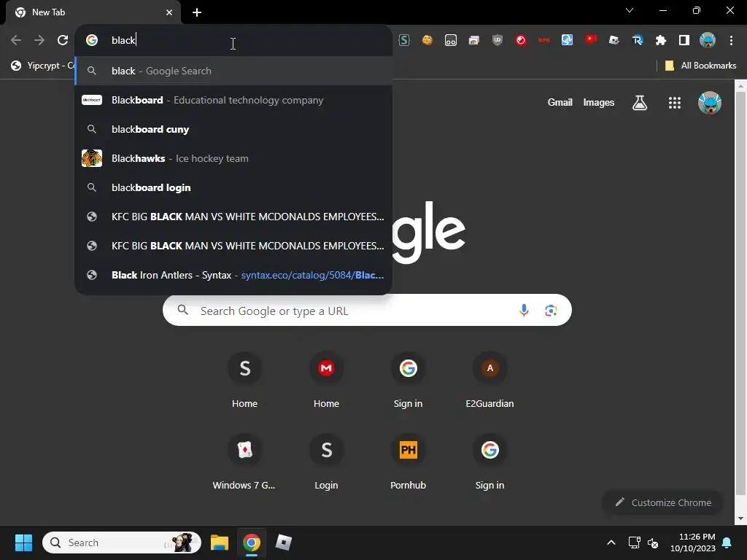Screen dimensions: 747x560
Task: Open the Extensions puzzle-piece menu
Action: pyautogui.click(x=661, y=41)
